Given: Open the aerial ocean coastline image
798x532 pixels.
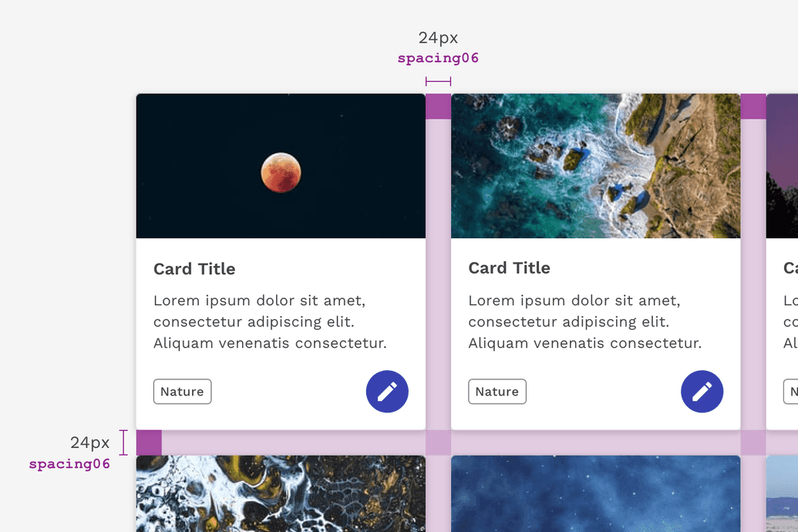Looking at the screenshot, I should (x=595, y=166).
